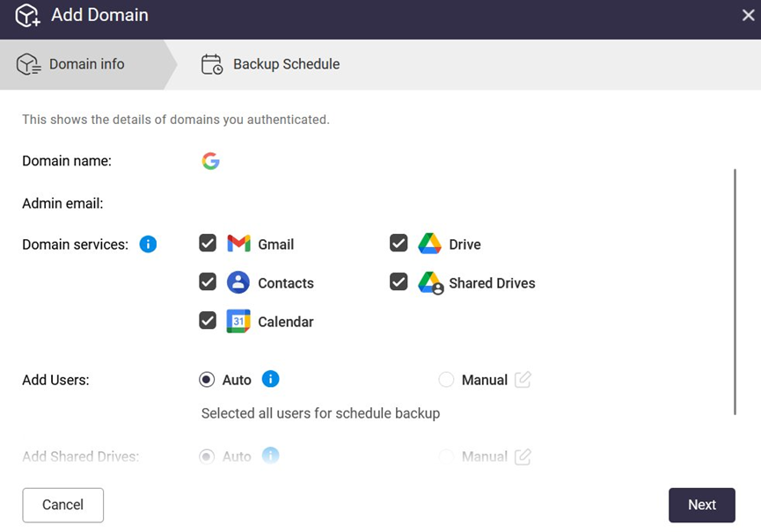Screen dimensions: 761x532
Task: Click the Google logo beside Domain name
Action: (210, 161)
